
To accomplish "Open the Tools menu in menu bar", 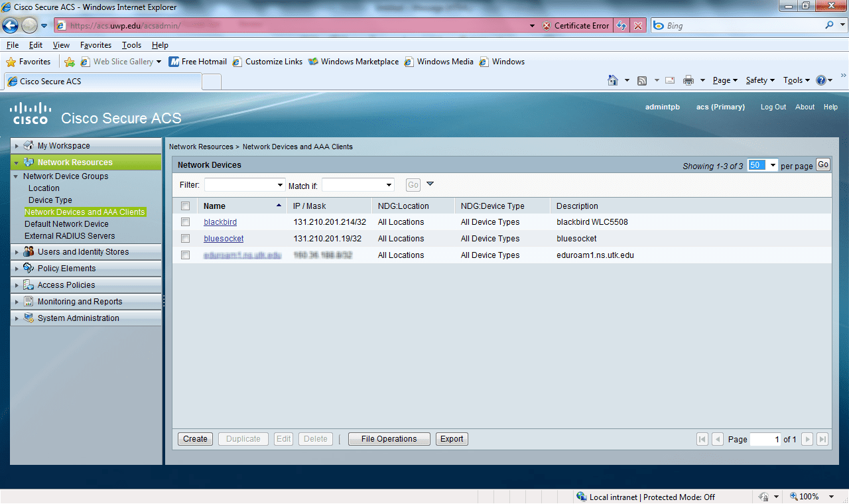I will (131, 45).
